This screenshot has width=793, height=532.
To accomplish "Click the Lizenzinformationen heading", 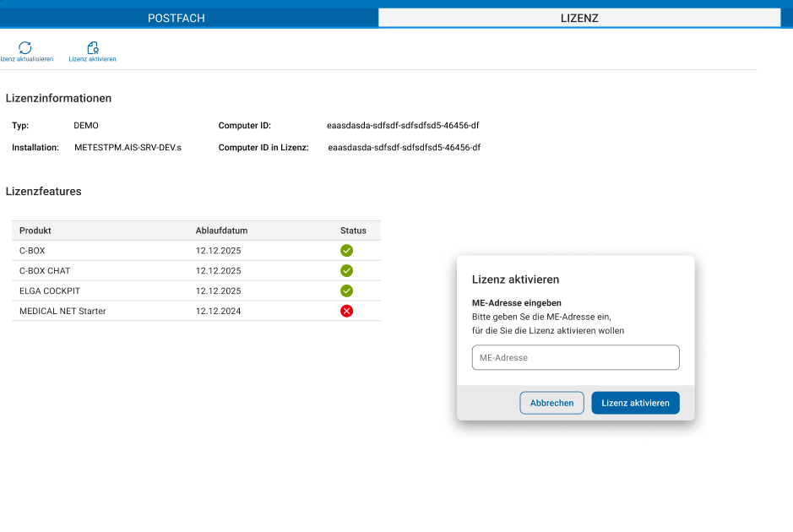I will [x=58, y=98].
